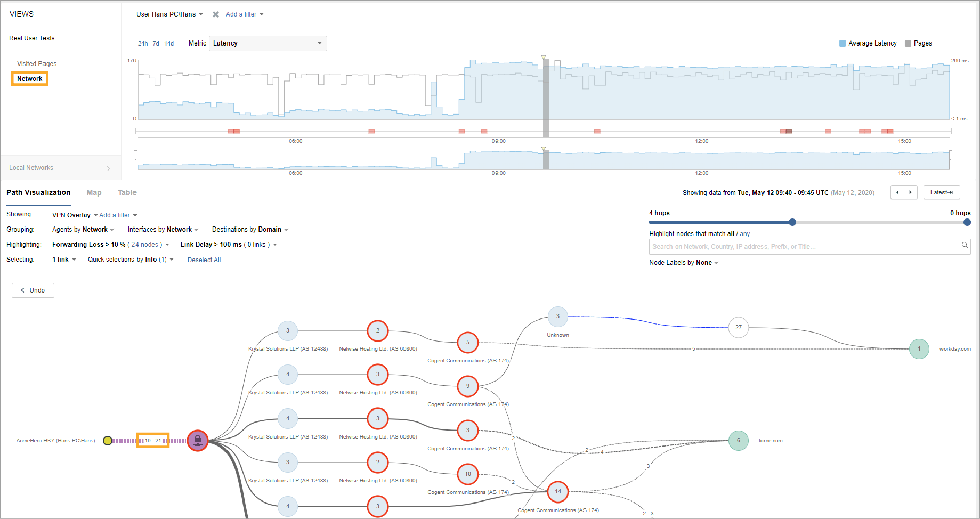Select the workday.com destination node
The height and width of the screenshot is (519, 980).
tap(919, 349)
